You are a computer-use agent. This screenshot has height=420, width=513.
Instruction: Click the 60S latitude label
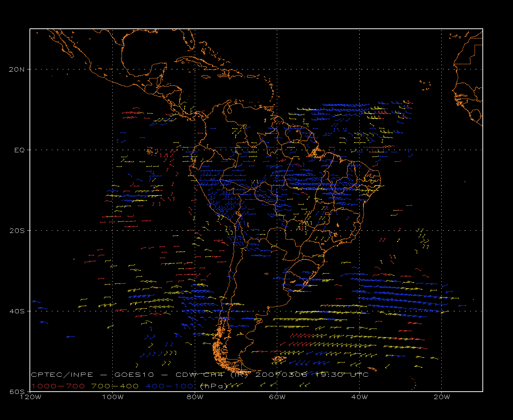[17, 392]
